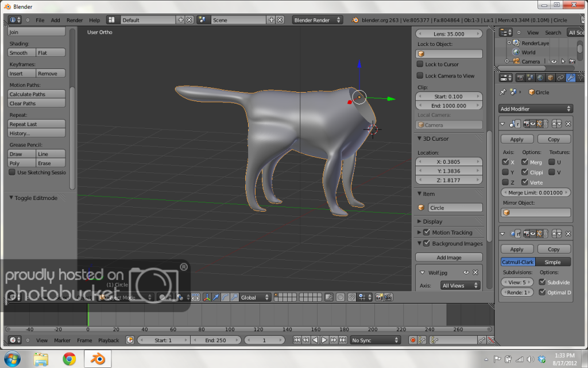
Task: Enable Use Sketching Session checkbox
Action: pos(12,172)
